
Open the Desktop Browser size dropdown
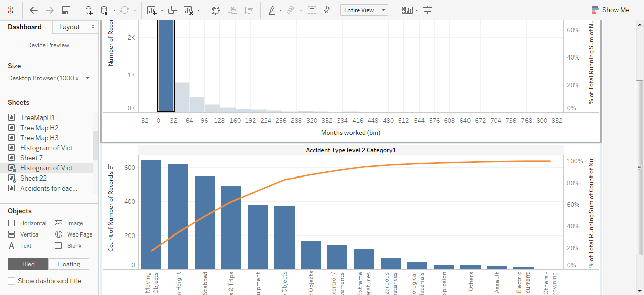48,78
